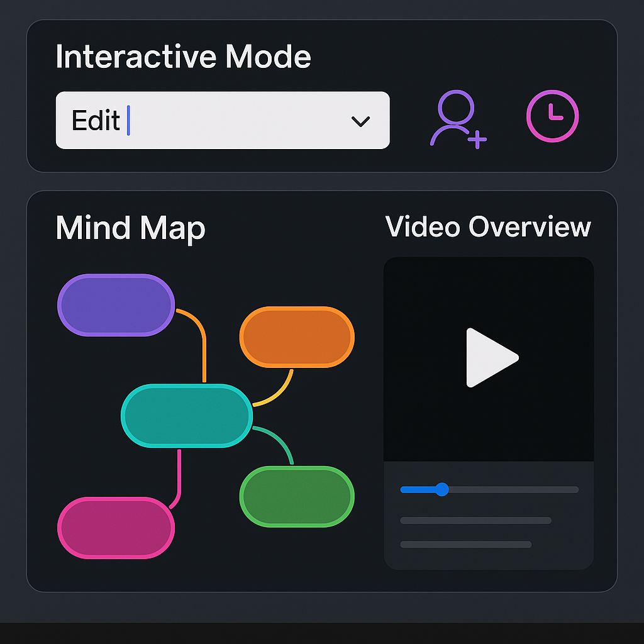Open the clock history icon
The height and width of the screenshot is (644, 644).
pyautogui.click(x=552, y=116)
